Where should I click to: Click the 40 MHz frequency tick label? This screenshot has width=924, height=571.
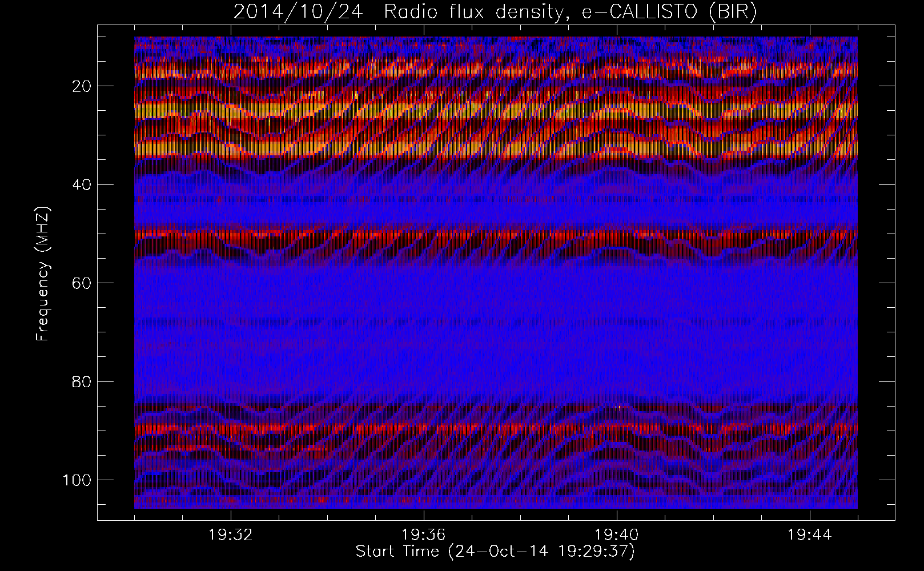coord(83,184)
